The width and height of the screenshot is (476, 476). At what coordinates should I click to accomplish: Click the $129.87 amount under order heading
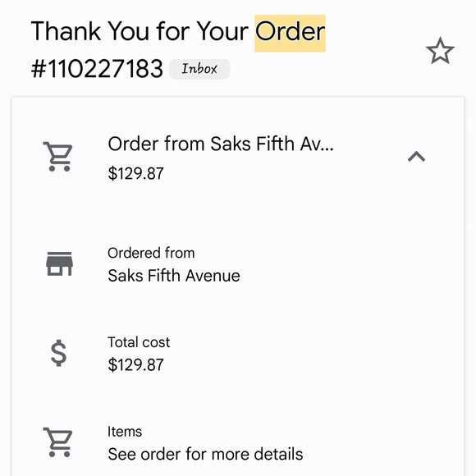135,174
